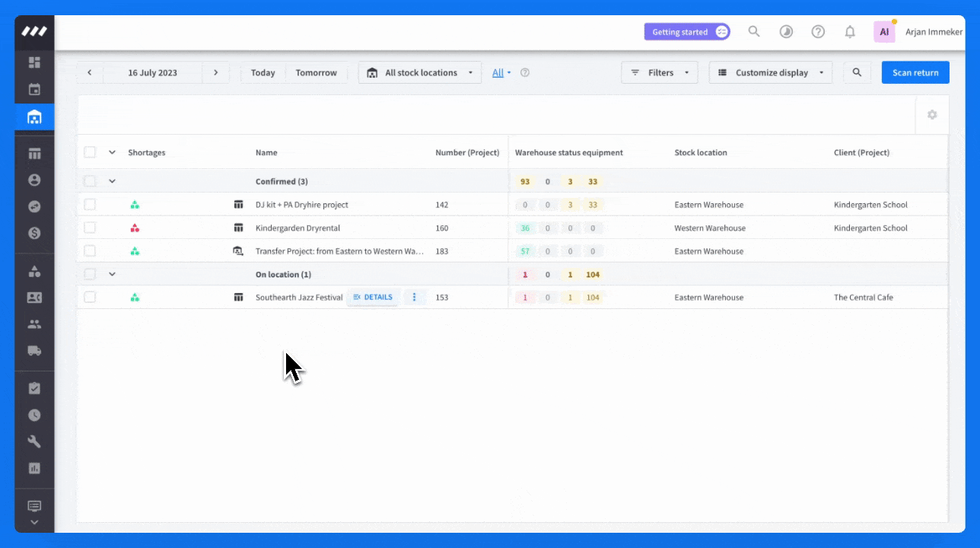The image size is (980, 548).
Task: Click the Scan return button
Action: pos(915,73)
